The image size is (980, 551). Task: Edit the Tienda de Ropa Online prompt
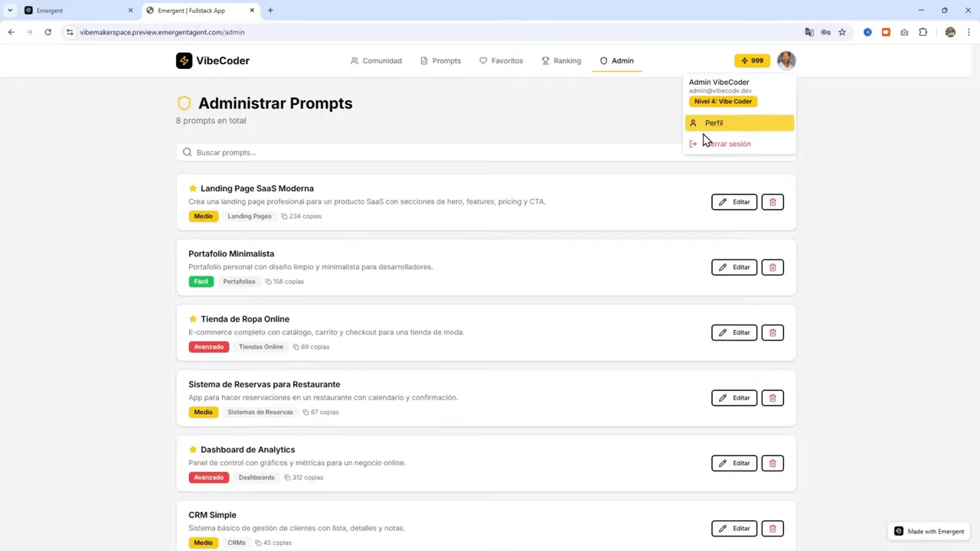(x=734, y=332)
